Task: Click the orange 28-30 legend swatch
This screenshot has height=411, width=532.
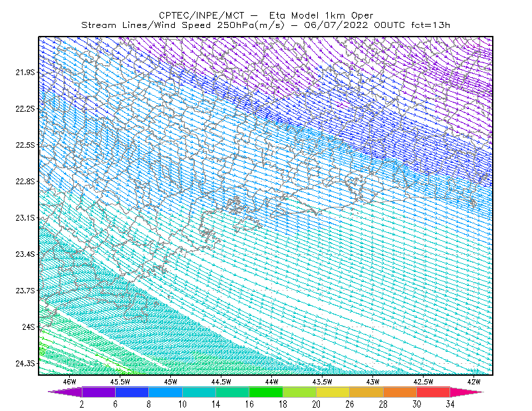Action: pyautogui.click(x=400, y=392)
